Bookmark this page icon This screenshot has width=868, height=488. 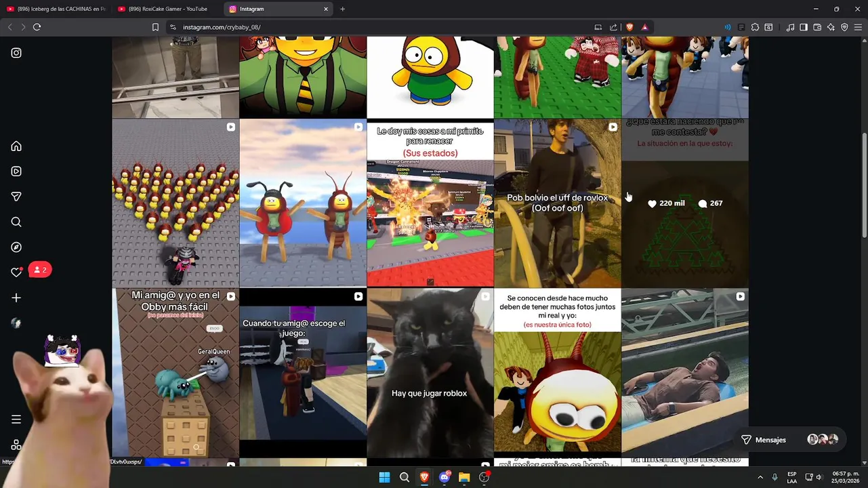pyautogui.click(x=155, y=27)
